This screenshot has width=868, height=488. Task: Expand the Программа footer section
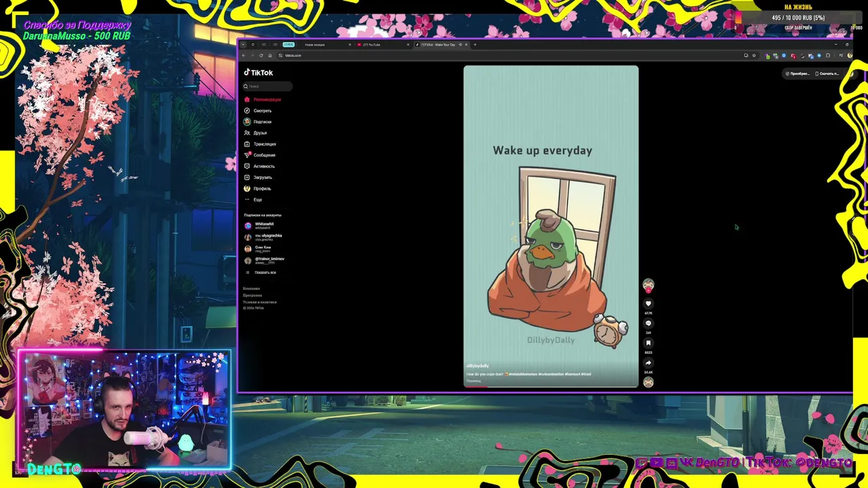tap(252, 296)
